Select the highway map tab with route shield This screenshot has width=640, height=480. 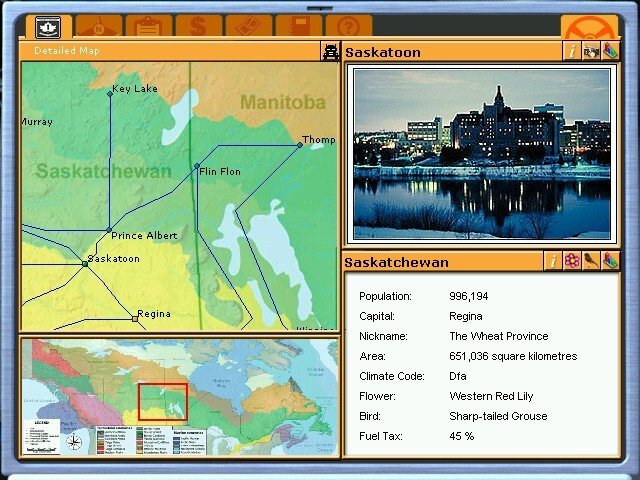(48, 27)
